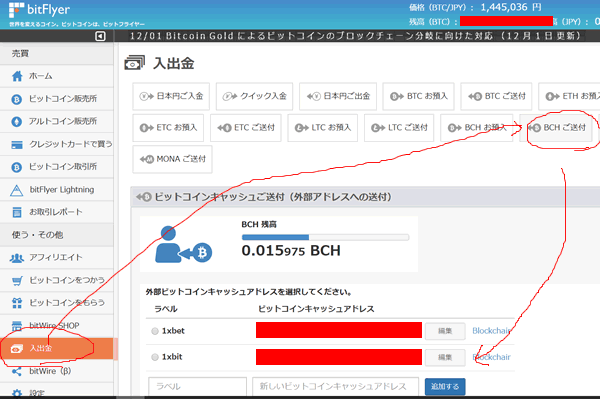Click the gift icon beside ビットコインをもらう
This screenshot has height=399, width=600.
[17, 303]
